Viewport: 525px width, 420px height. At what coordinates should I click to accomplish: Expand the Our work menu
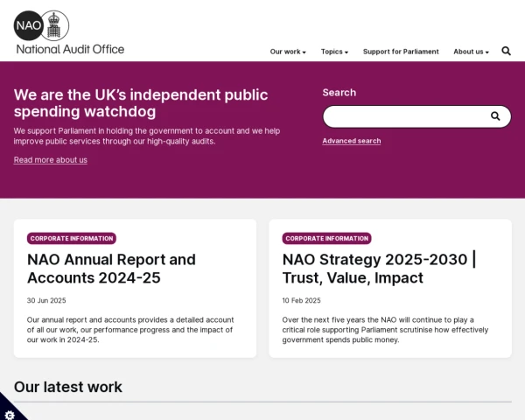[x=288, y=52]
